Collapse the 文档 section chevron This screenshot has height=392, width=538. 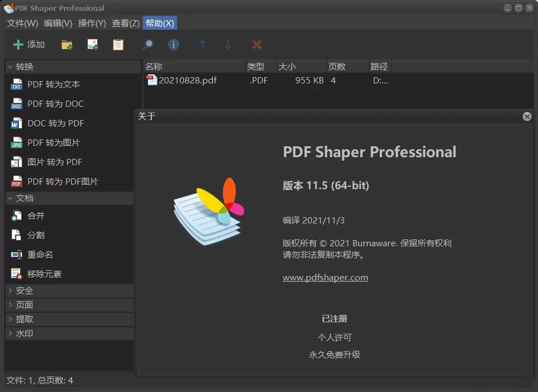point(10,198)
